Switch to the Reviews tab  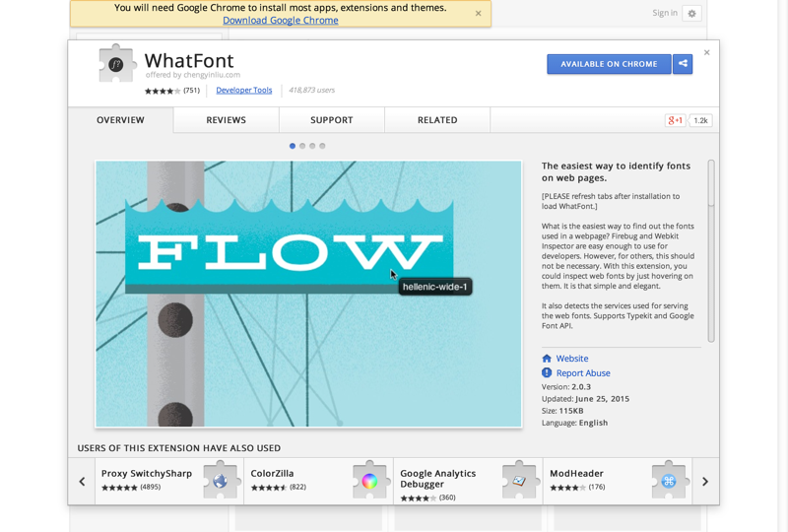(x=227, y=120)
